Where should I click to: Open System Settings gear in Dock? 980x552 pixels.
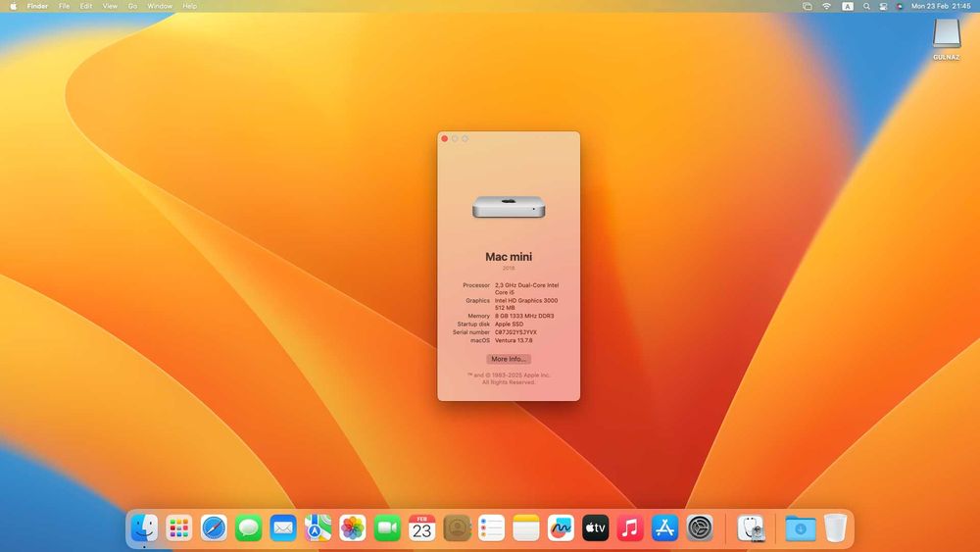[700, 528]
